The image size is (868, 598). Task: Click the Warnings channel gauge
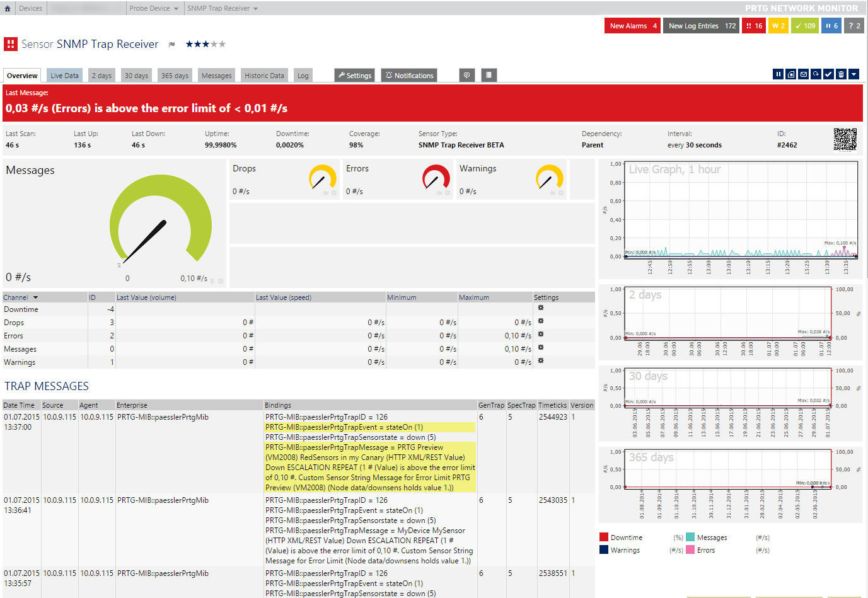tap(549, 178)
